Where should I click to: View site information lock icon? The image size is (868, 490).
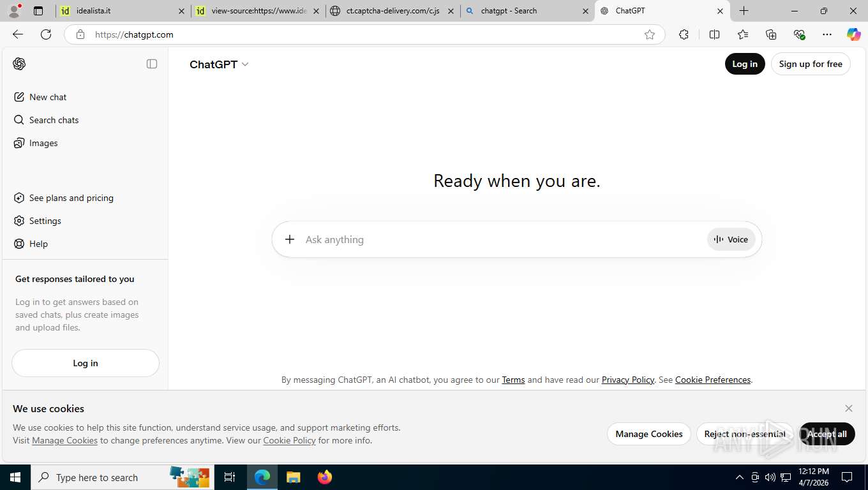pos(80,34)
